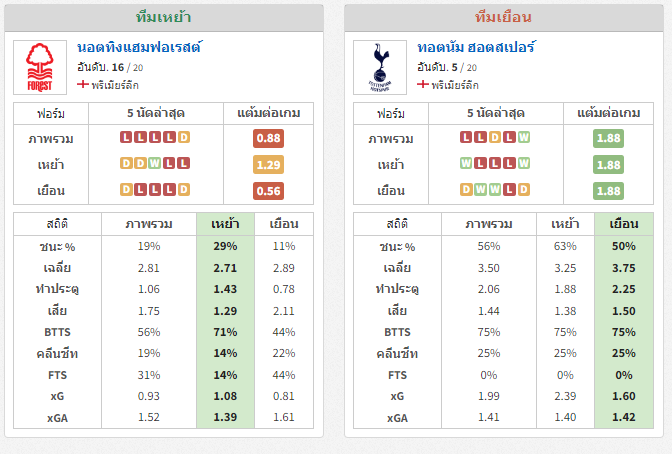Click the Nottingham Forest club logo

tap(40, 67)
